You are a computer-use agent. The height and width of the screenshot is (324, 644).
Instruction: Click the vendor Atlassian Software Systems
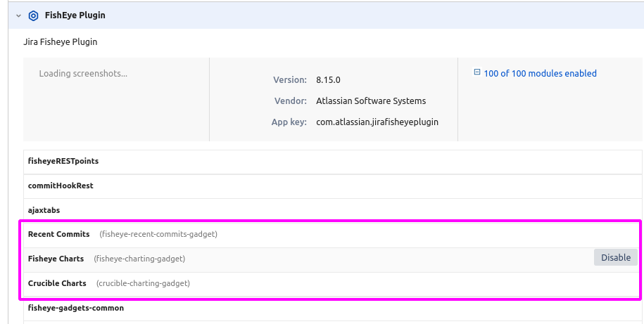pyautogui.click(x=371, y=101)
